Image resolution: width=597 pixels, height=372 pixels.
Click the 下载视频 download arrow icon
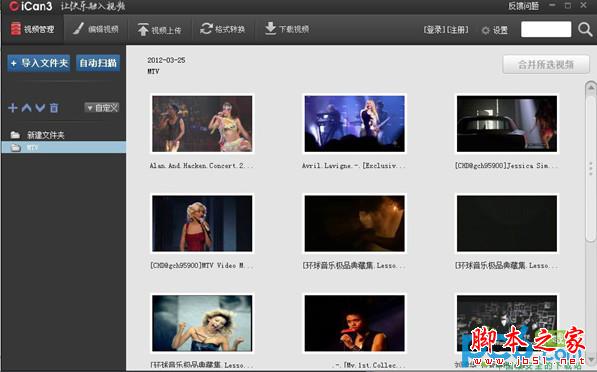(x=270, y=28)
